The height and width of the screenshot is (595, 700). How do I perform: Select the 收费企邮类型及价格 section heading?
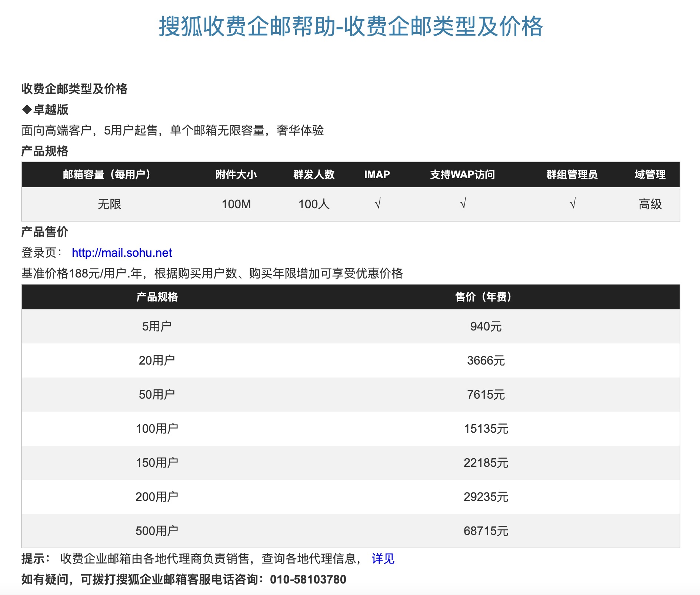coord(74,89)
